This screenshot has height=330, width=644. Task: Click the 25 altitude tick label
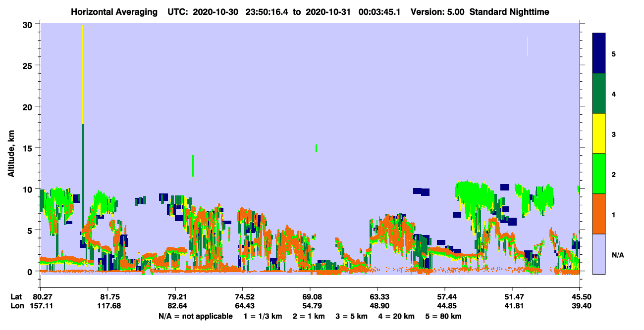coord(29,65)
